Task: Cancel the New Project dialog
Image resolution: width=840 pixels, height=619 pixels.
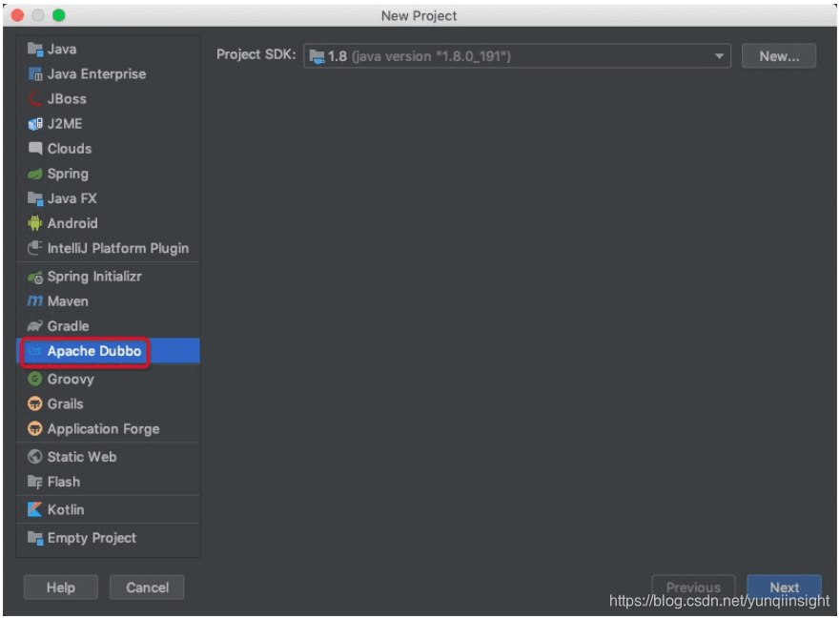Action: coord(147,588)
